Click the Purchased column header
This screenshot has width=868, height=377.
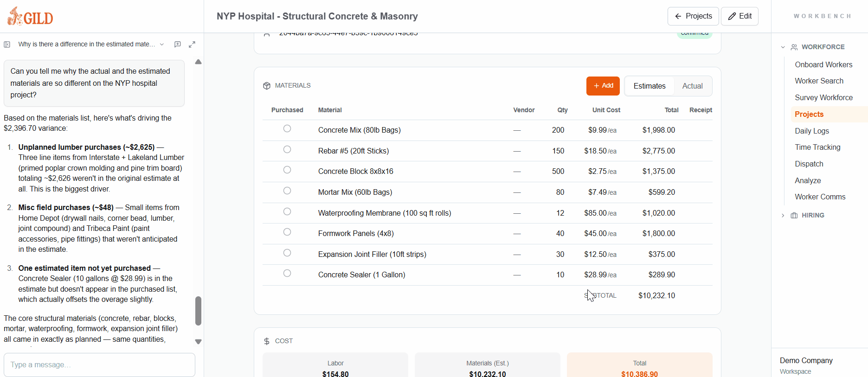click(287, 110)
